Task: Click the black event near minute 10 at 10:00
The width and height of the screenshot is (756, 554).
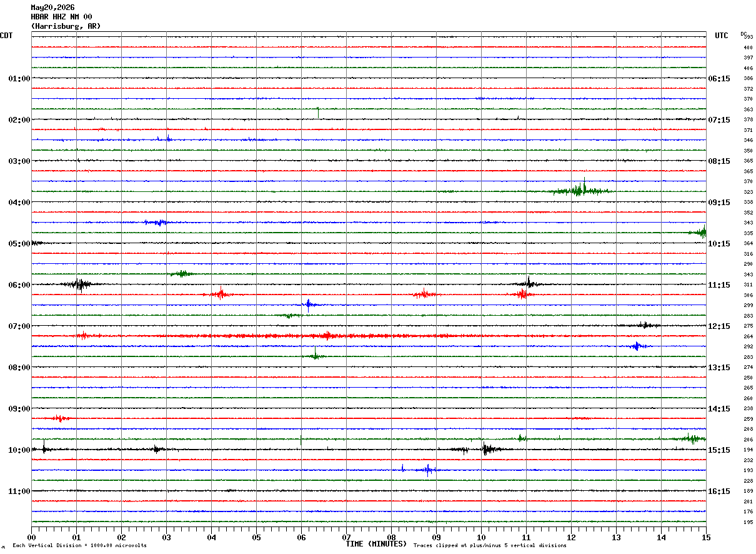Action: coord(487,449)
